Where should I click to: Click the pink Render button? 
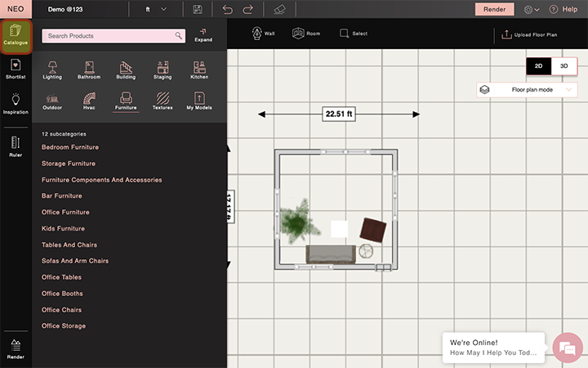(x=494, y=9)
